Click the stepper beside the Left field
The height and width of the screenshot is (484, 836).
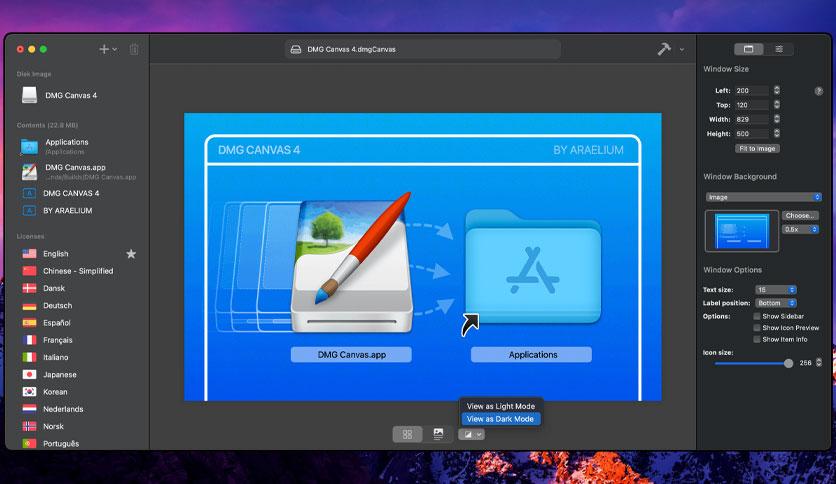tap(777, 90)
